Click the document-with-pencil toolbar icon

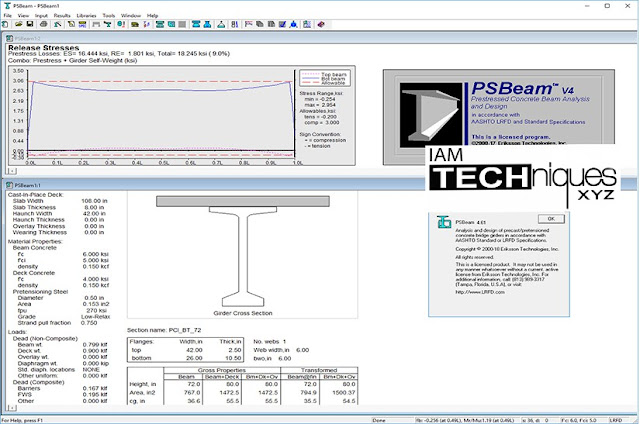(71, 24)
